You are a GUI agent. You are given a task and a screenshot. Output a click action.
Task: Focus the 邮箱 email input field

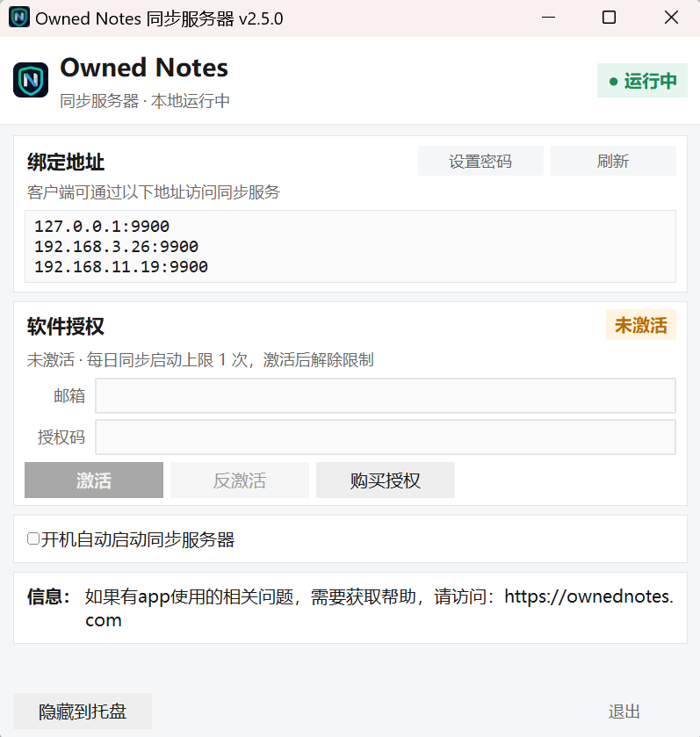pos(386,396)
